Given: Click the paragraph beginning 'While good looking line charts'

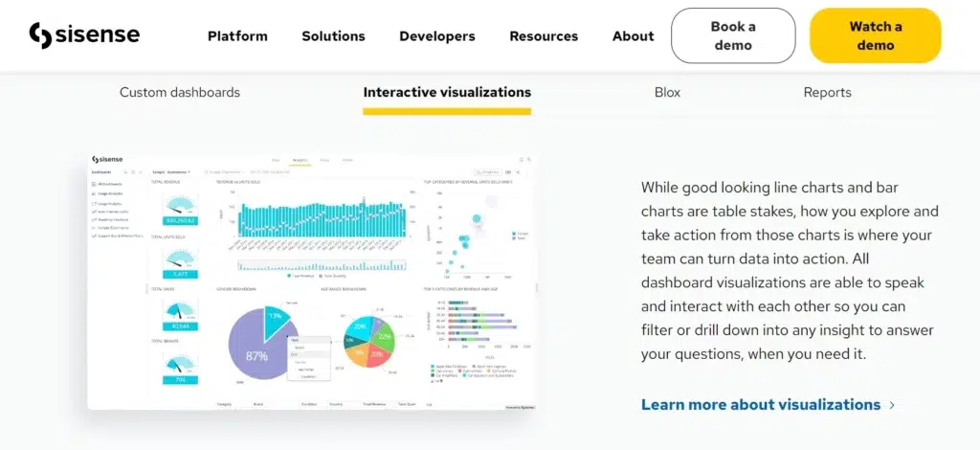Looking at the screenshot, I should point(790,271).
